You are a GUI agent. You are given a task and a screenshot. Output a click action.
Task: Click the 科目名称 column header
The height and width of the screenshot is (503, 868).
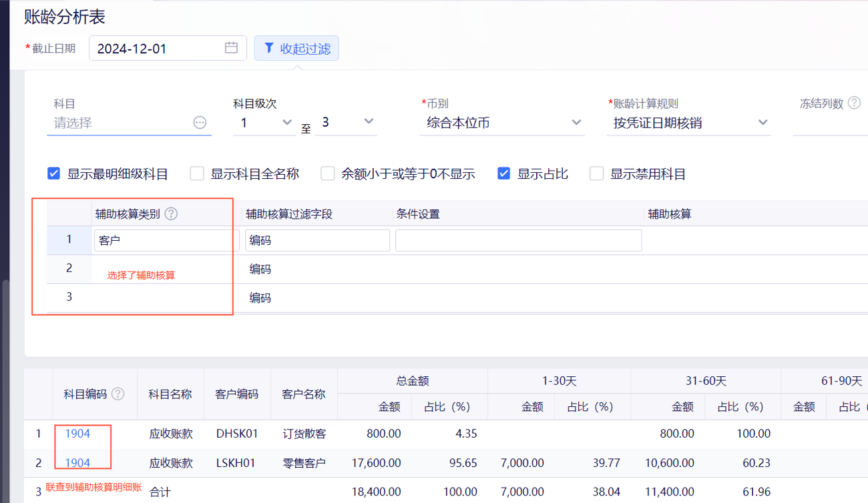point(170,394)
